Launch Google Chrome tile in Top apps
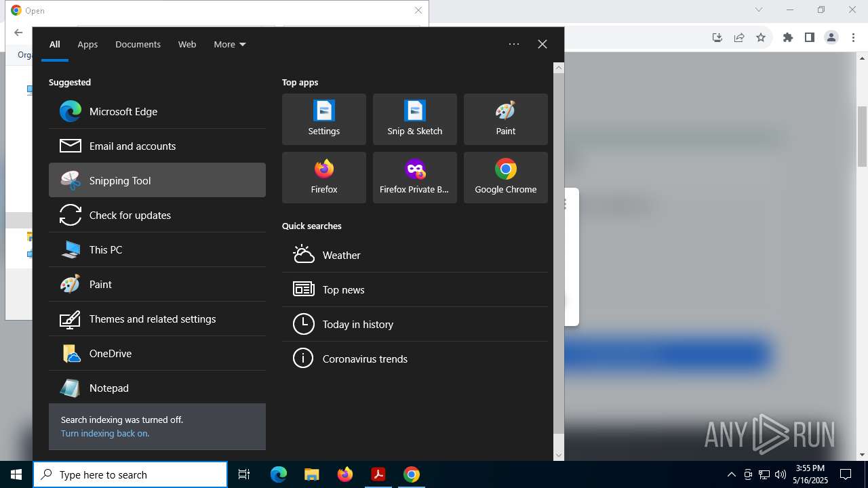This screenshot has width=868, height=488. [x=506, y=178]
